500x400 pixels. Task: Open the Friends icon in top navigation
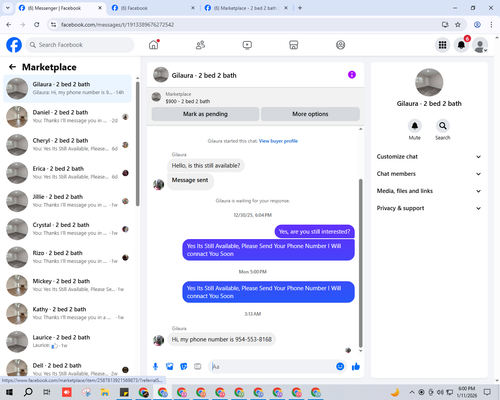click(200, 45)
